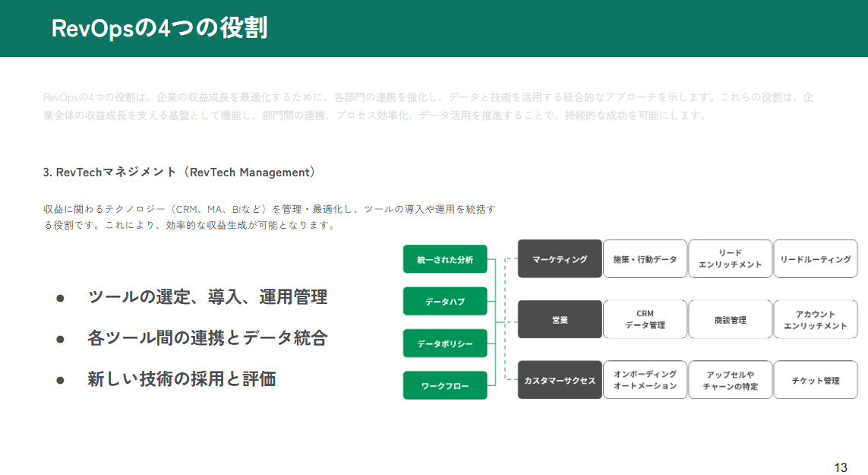Click the リードエンリッチメント box
Image resolution: width=868 pixels, height=475 pixels.
click(730, 259)
